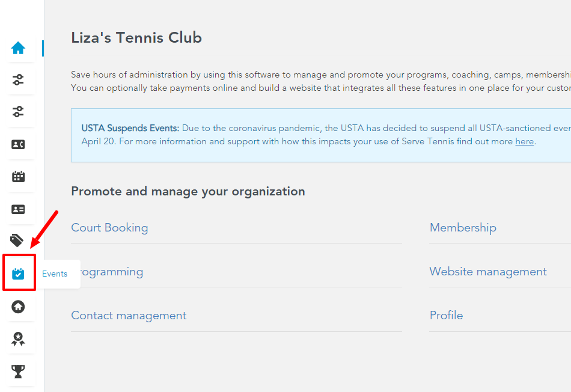Open the tag icon in the sidebar
This screenshot has height=392, width=571.
(17, 240)
